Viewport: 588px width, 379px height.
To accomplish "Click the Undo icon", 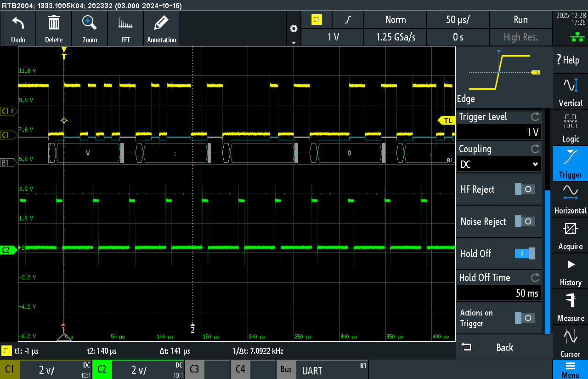I will click(x=18, y=29).
